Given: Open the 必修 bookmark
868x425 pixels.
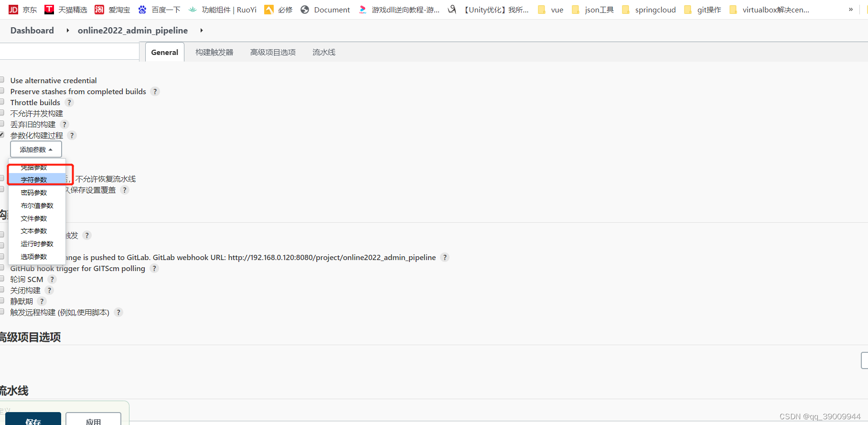Looking at the screenshot, I should [279, 10].
